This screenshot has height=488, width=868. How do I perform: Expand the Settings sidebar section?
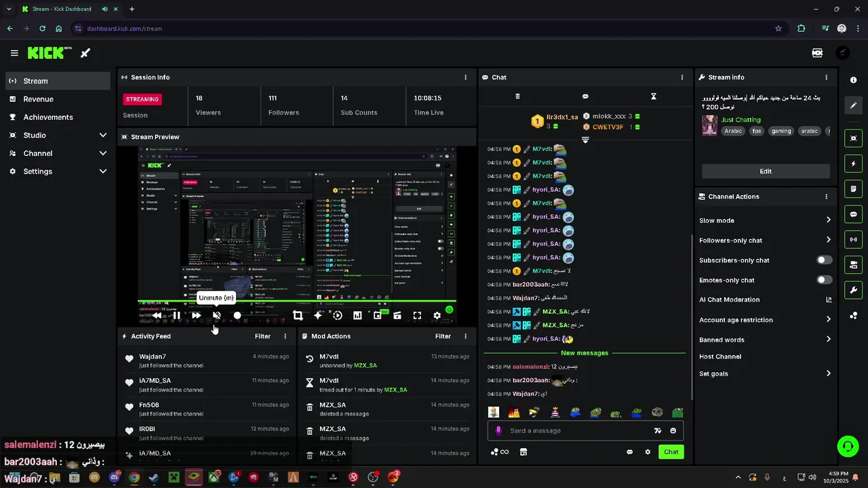[103, 171]
